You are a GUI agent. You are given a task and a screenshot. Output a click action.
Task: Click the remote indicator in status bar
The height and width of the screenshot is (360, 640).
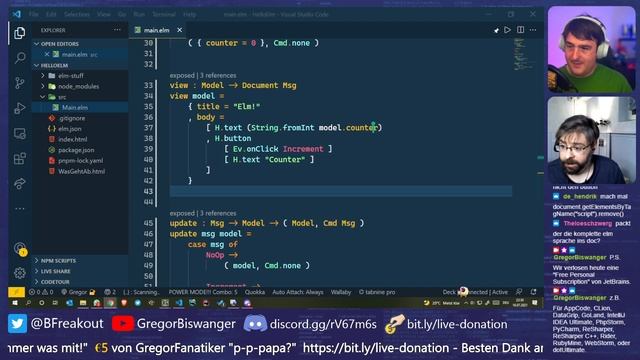16,292
